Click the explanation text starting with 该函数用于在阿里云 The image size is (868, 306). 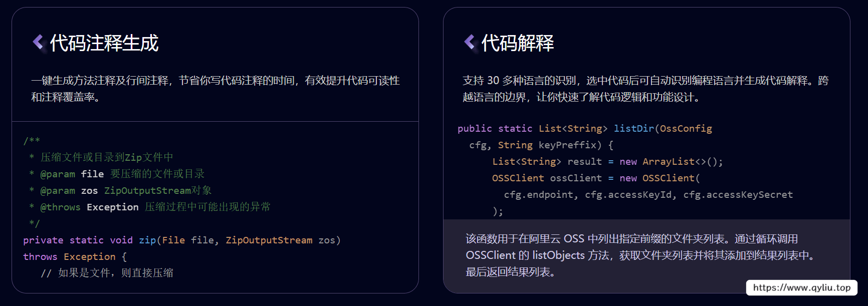tap(640, 255)
